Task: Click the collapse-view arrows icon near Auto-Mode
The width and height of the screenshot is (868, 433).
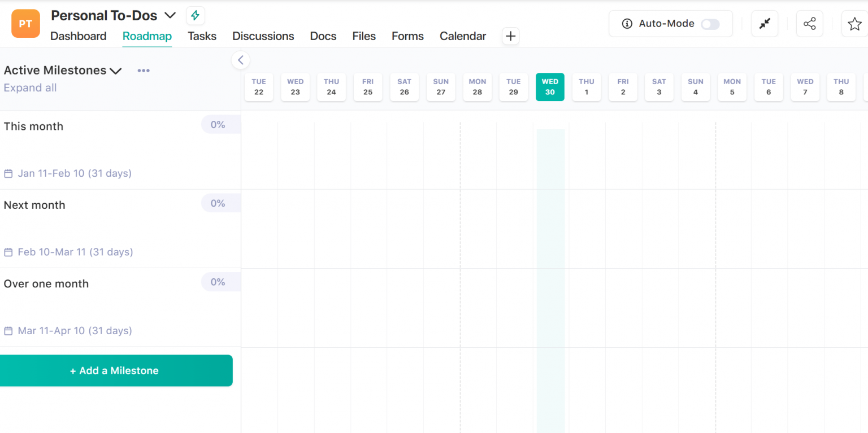Action: 765,23
